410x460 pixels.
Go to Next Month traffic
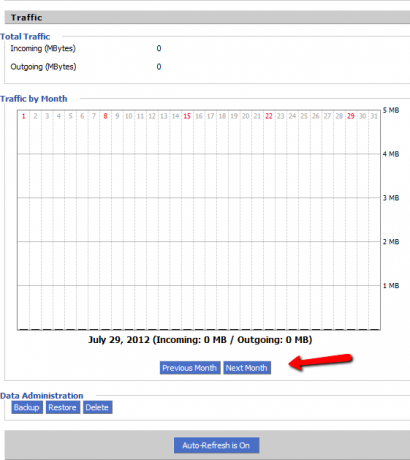point(247,368)
